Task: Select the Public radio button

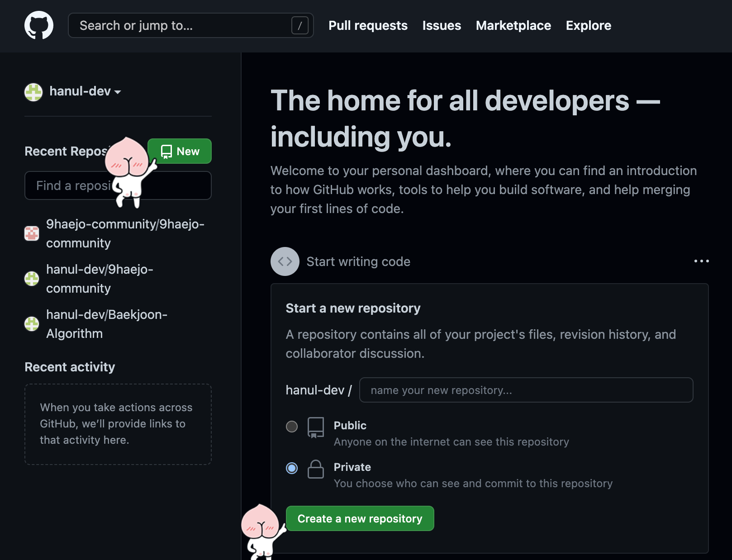Action: [292, 427]
